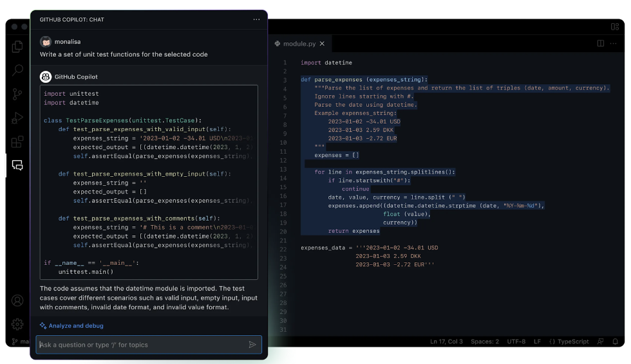Image resolution: width=631 pixels, height=364 pixels.
Task: Open the editor more actions ellipsis
Action: [x=613, y=43]
